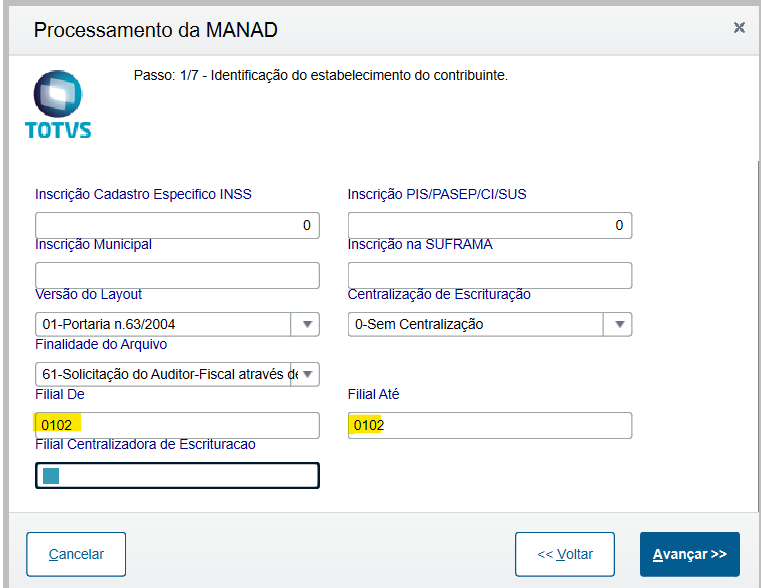Screen dimensions: 761x588
Task: Click the Filial De field containing 0102
Action: click(177, 425)
